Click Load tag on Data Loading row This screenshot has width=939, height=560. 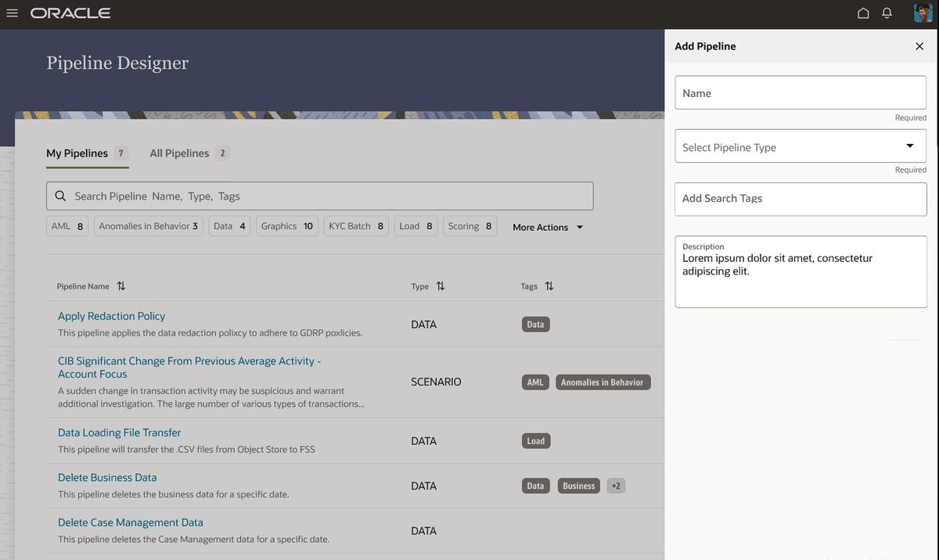536,441
